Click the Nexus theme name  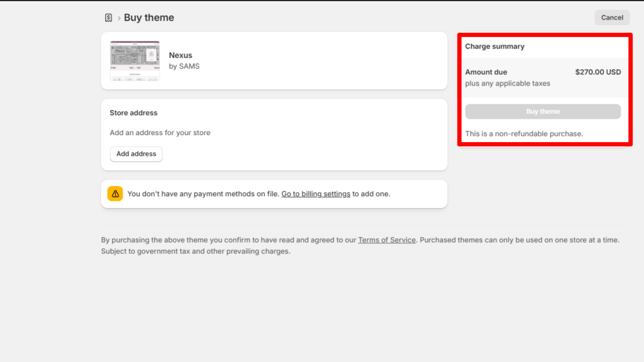click(x=180, y=55)
